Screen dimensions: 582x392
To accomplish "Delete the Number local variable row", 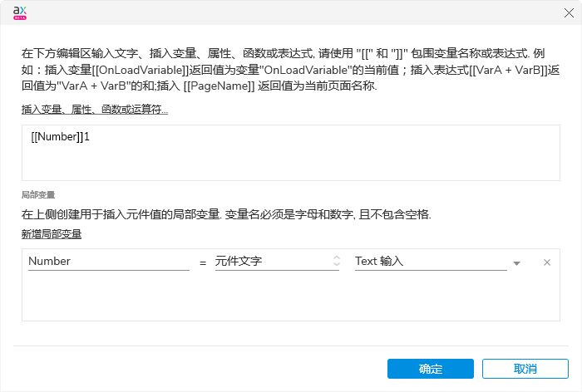I will [547, 262].
